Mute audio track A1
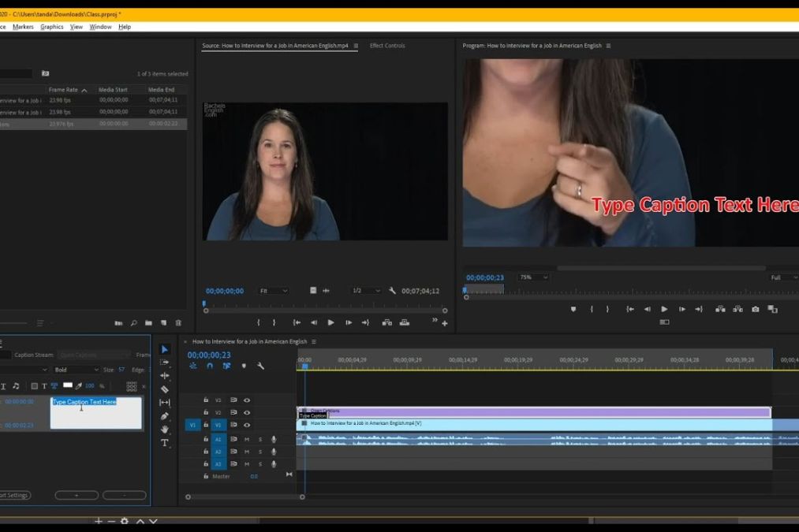Image resolution: width=799 pixels, height=532 pixels. (x=247, y=439)
